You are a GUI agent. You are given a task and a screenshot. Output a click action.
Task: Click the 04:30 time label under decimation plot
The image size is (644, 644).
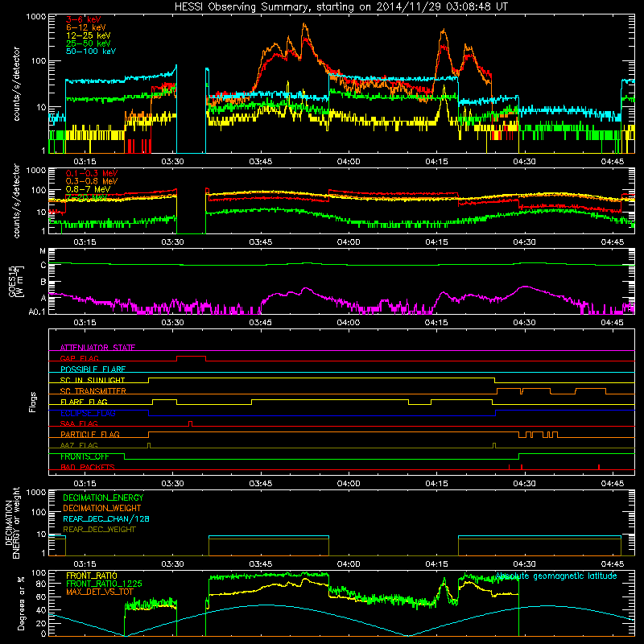(x=524, y=563)
